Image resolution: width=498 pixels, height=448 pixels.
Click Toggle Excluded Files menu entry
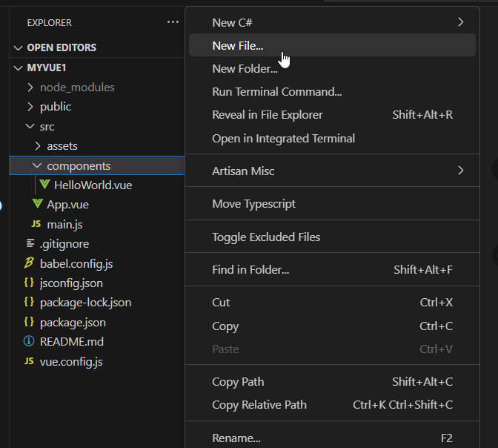(x=266, y=237)
